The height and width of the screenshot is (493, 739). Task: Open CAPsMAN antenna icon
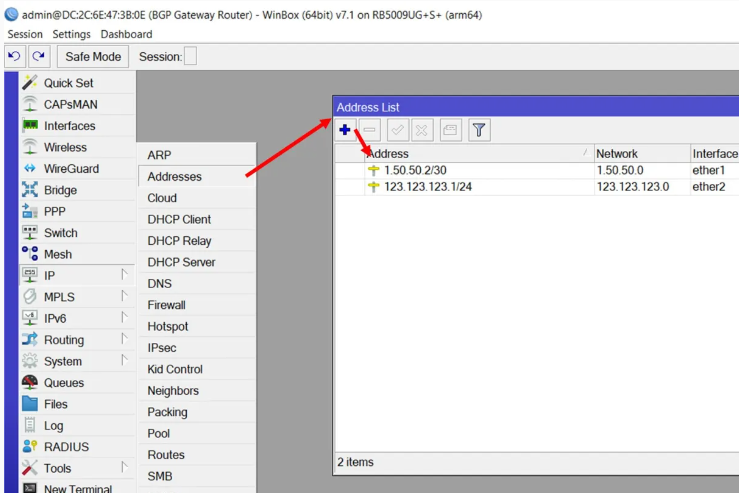[30, 104]
